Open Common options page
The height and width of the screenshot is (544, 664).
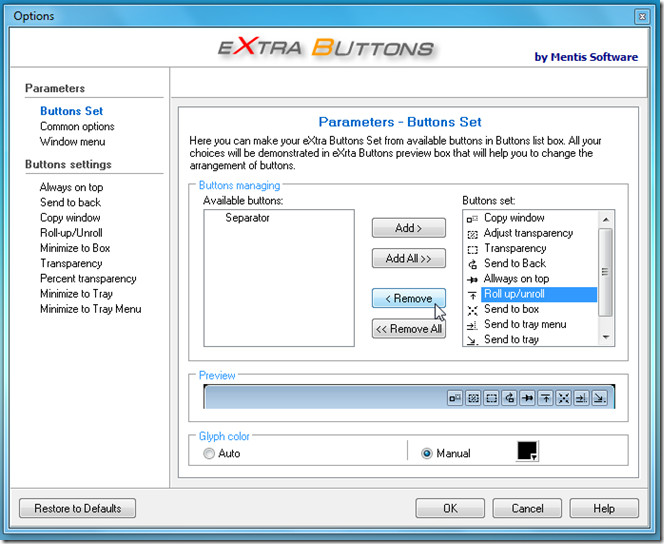tap(77, 127)
